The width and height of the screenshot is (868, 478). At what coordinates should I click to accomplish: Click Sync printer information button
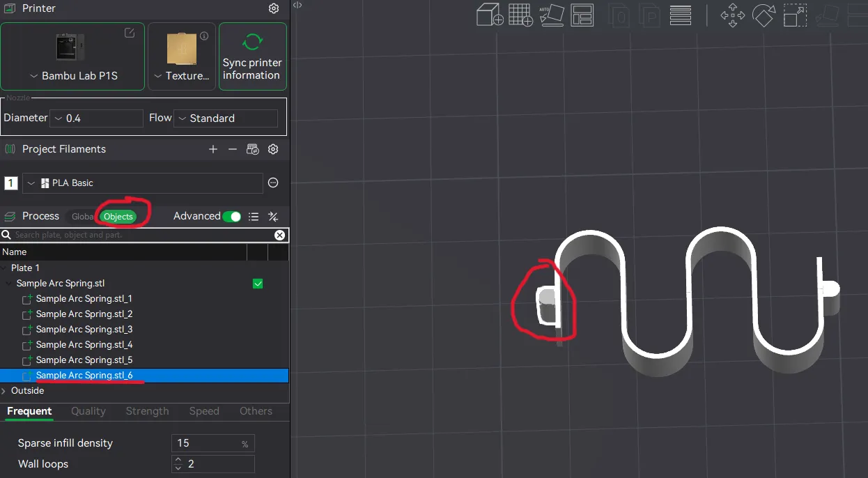[x=252, y=56]
